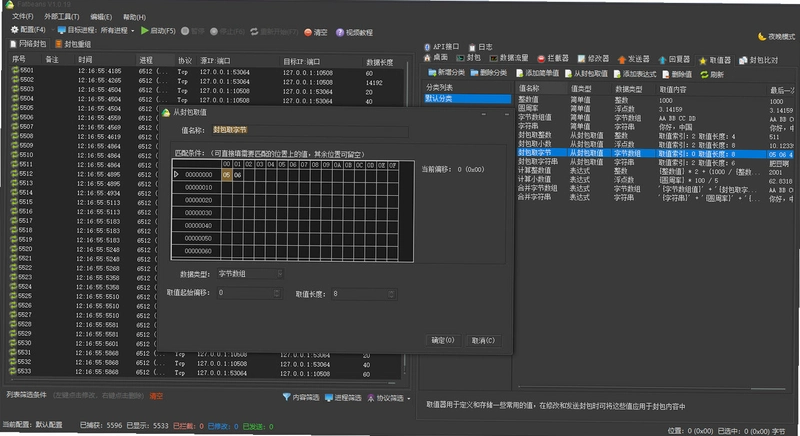The width and height of the screenshot is (800, 436).
Task: Open the 外部工具(T) menu
Action: click(61, 17)
